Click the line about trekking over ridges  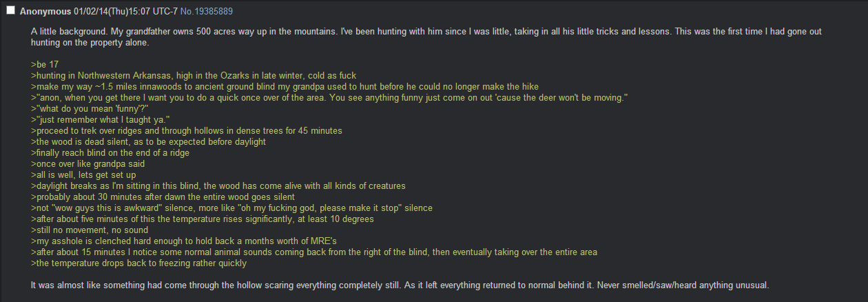(x=186, y=130)
